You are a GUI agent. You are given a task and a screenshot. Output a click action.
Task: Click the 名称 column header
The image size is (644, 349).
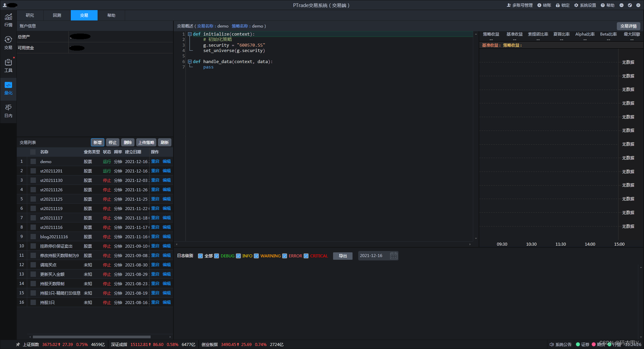coord(44,152)
